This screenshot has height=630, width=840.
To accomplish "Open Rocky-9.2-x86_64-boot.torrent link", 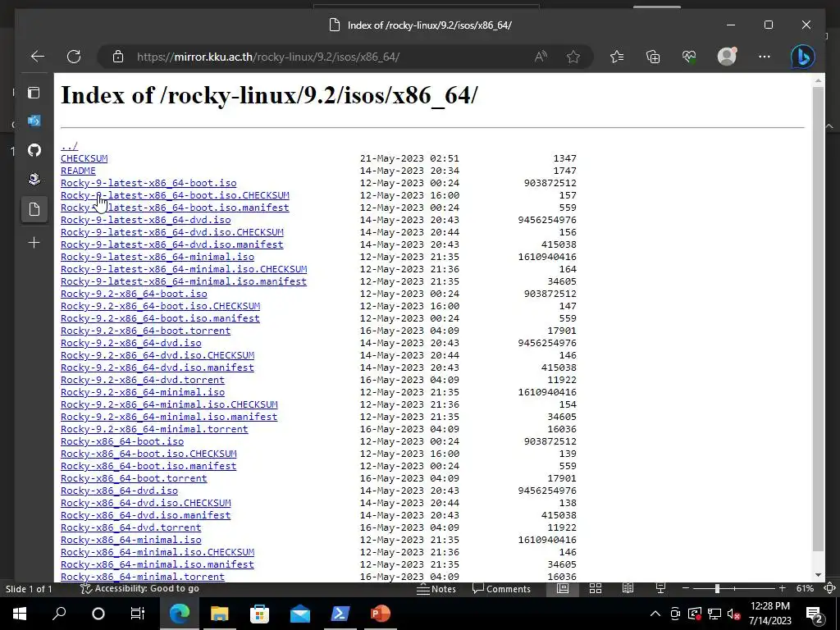I will [146, 331].
